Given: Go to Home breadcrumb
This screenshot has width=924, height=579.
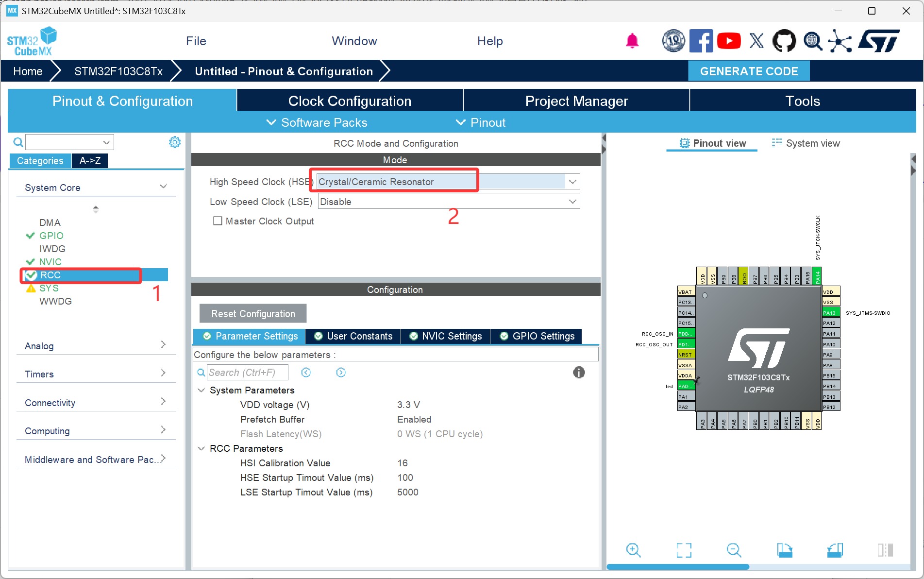Looking at the screenshot, I should [28, 71].
